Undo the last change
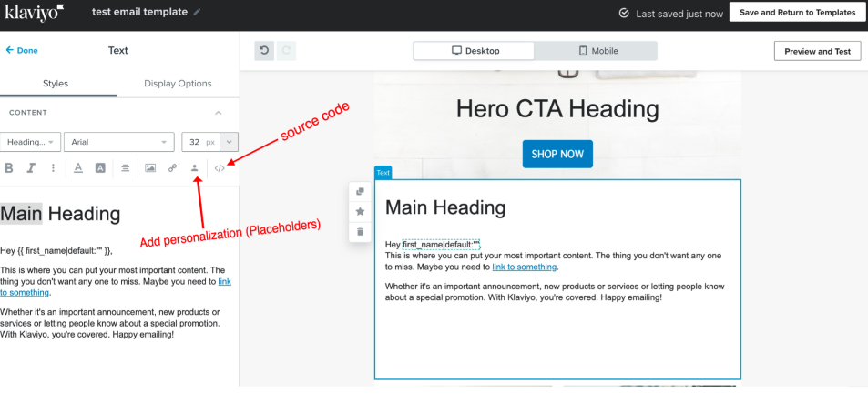The image size is (868, 403). click(265, 51)
